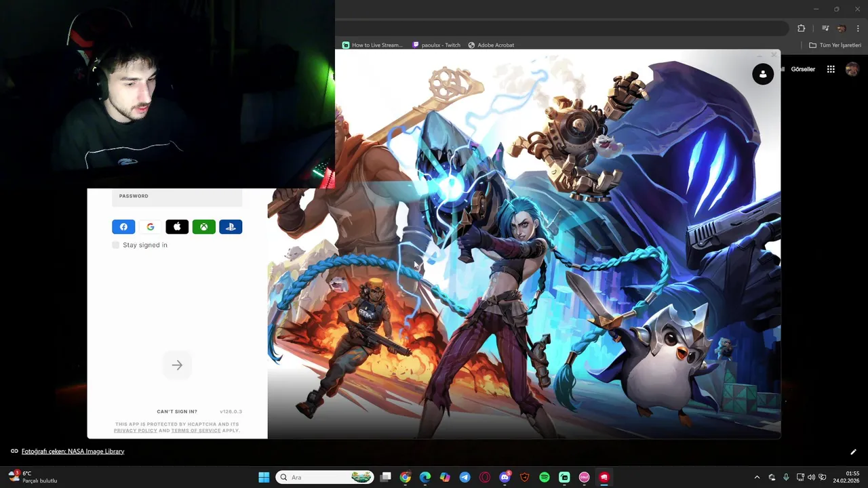Open the Windows Start menu

[264, 477]
